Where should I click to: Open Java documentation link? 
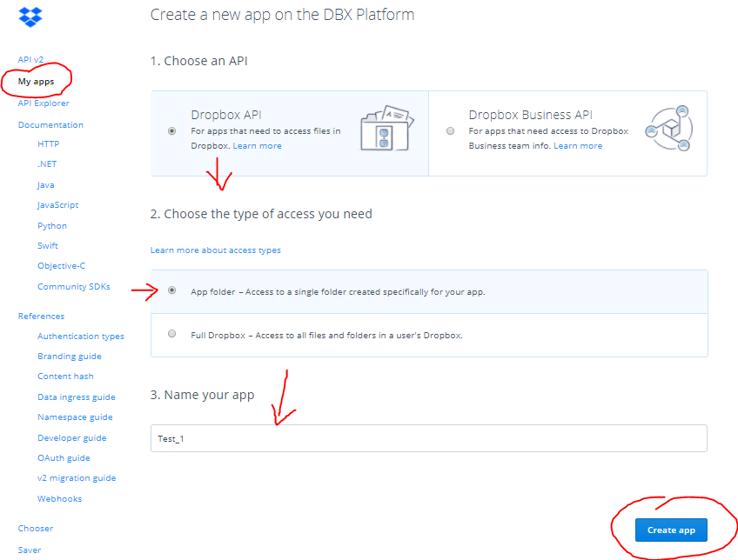(x=45, y=185)
